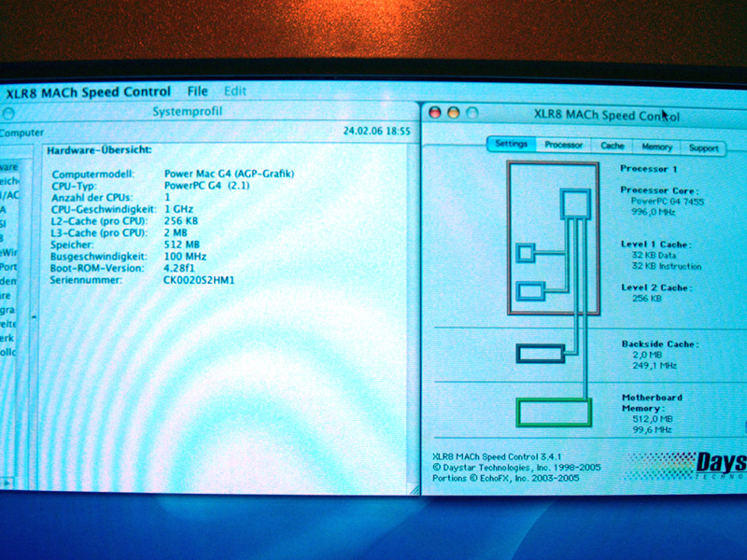Switch to the Settings tab
The height and width of the screenshot is (560, 747).
[511, 144]
